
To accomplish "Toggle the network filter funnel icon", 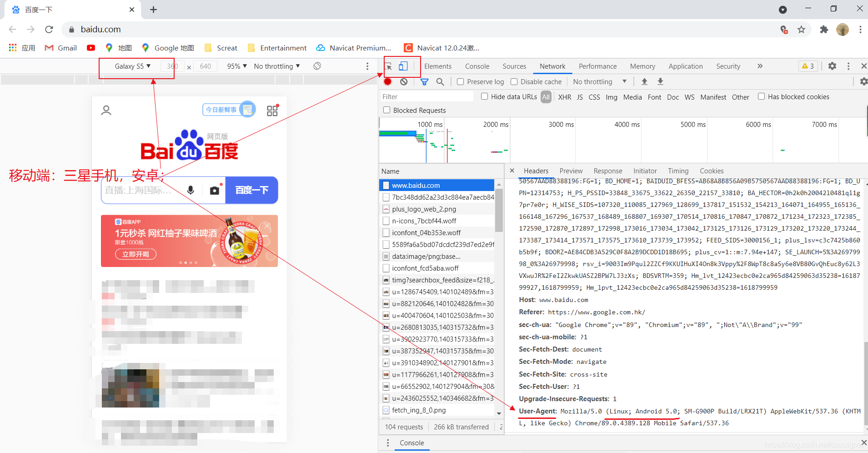I will pyautogui.click(x=424, y=82).
